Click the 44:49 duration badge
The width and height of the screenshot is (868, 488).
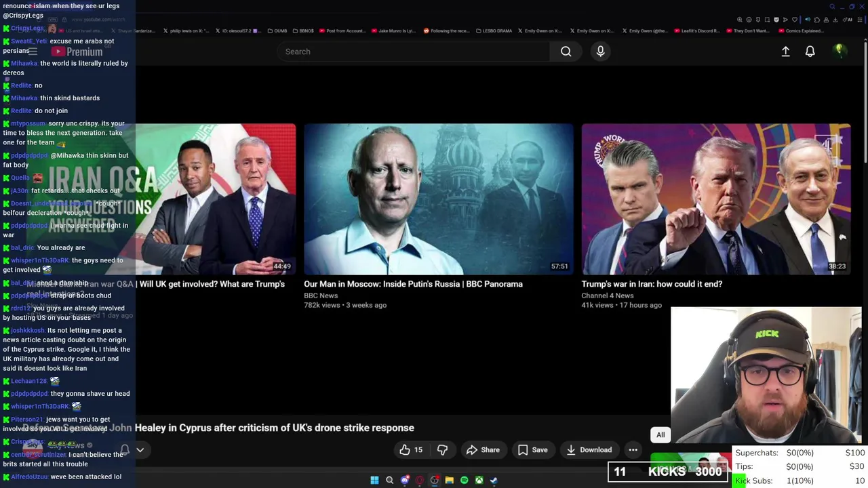point(282,266)
